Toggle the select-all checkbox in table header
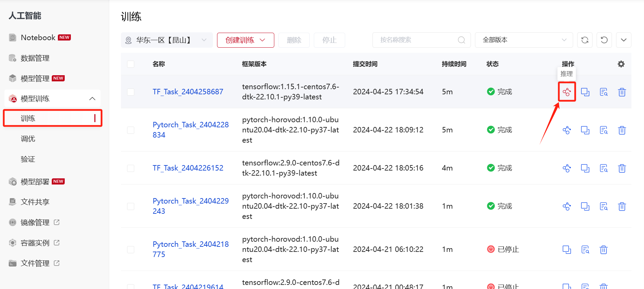The width and height of the screenshot is (644, 289). [131, 64]
